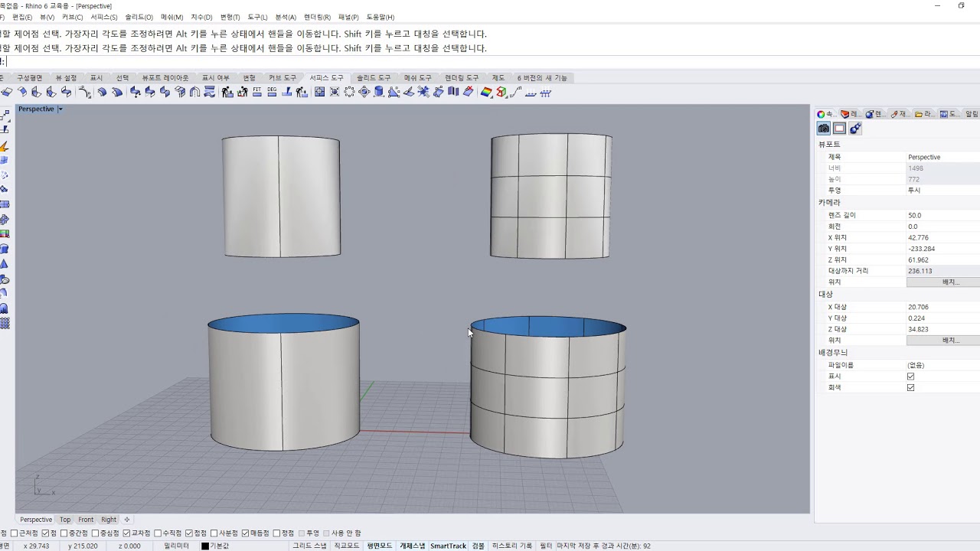Toggle the 회색 grayscale checkbox
Viewport: 980px width, 551px height.
910,388
